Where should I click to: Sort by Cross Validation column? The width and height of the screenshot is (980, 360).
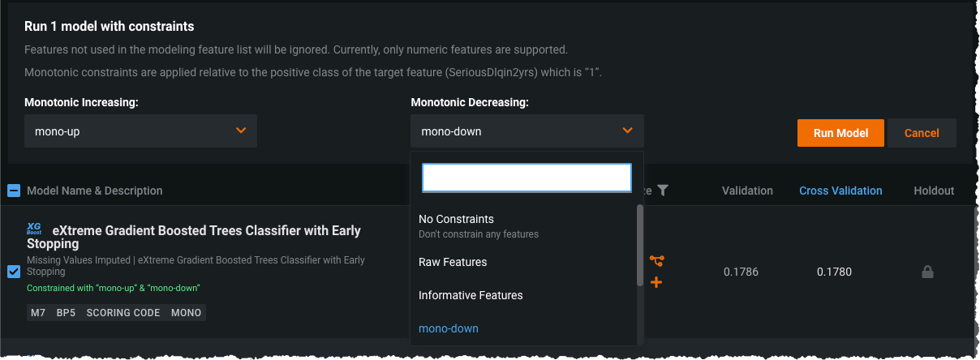840,191
